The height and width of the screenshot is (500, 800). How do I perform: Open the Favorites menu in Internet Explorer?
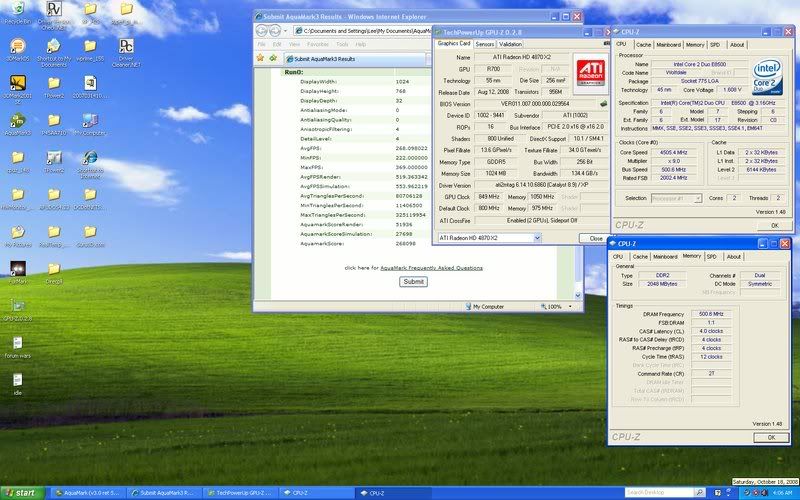point(318,44)
